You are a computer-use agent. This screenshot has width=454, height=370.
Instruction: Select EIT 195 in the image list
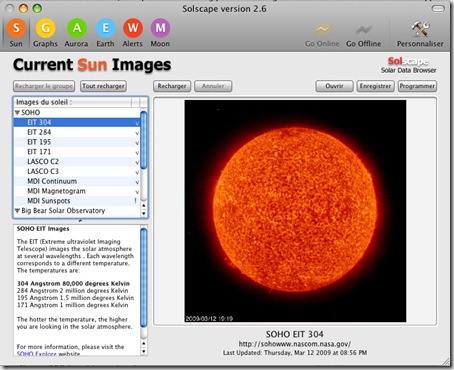point(77,142)
